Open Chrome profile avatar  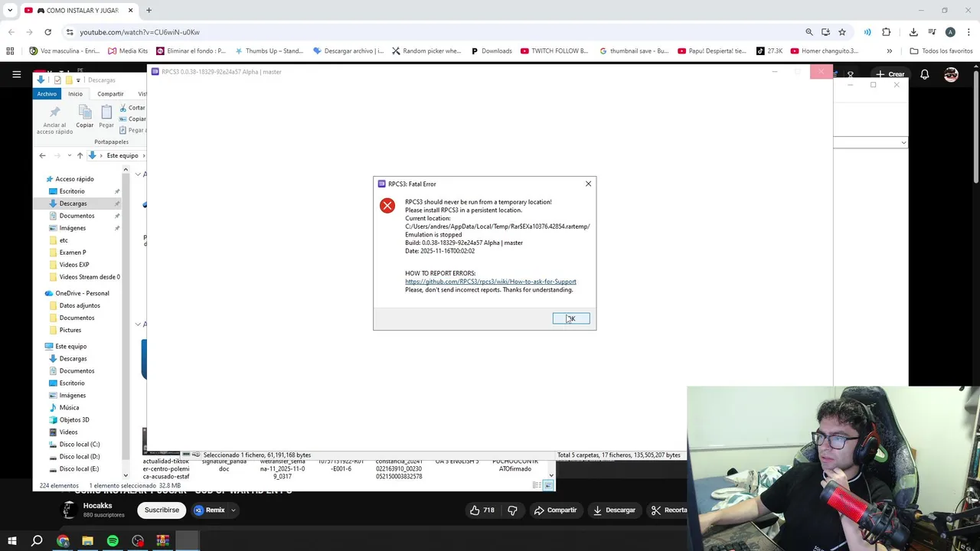click(x=950, y=32)
